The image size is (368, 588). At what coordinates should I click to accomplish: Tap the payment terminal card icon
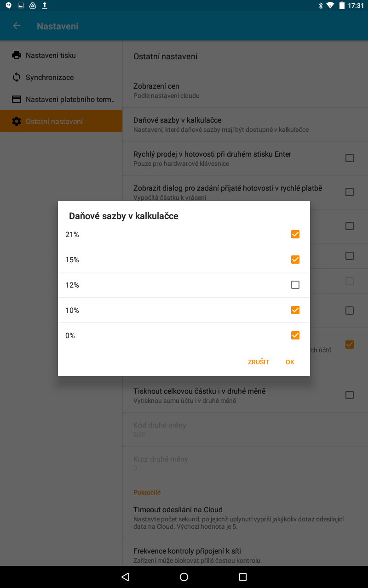[x=17, y=99]
